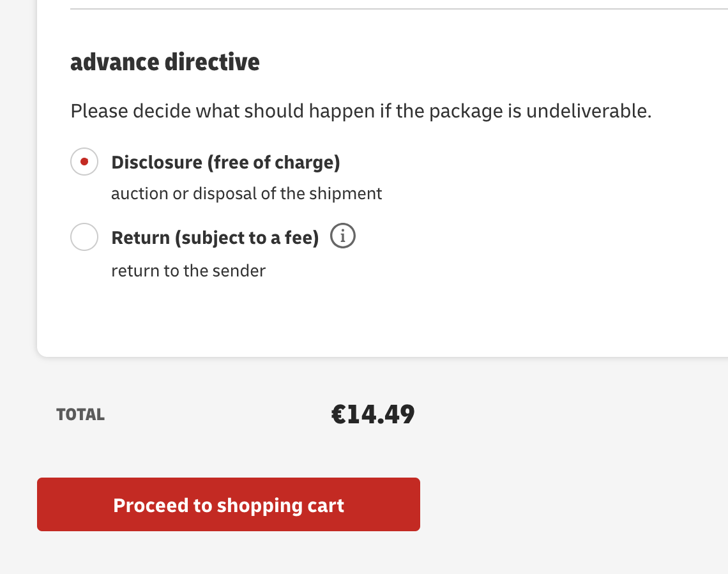Screen dimensions: 728x574
Task: Click the €14.49 total amount
Action: (373, 414)
